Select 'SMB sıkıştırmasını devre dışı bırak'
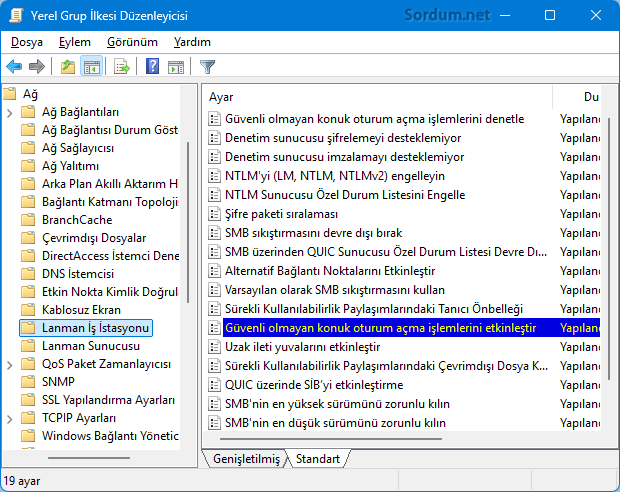Image resolution: width=620 pixels, height=492 pixels. pyautogui.click(x=313, y=233)
